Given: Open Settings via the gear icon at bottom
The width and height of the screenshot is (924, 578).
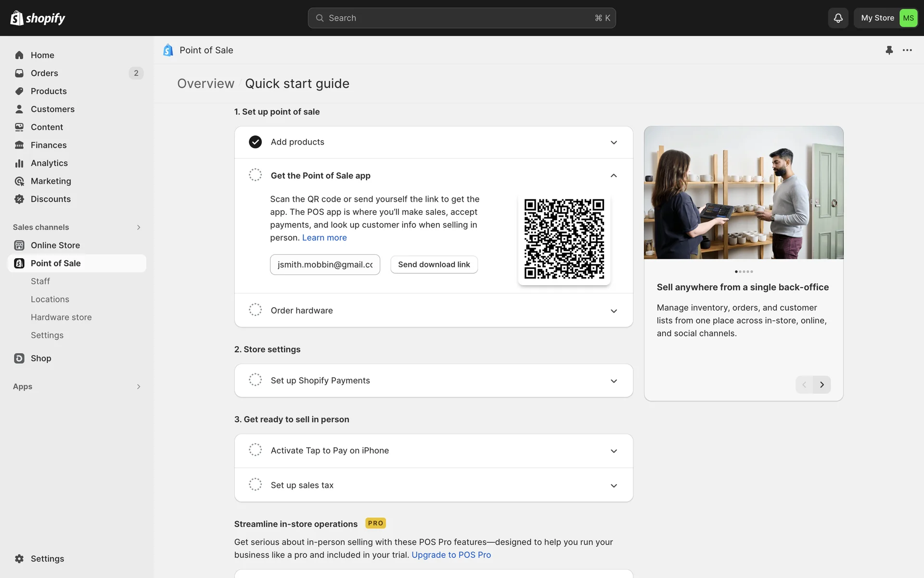Looking at the screenshot, I should click(x=20, y=559).
